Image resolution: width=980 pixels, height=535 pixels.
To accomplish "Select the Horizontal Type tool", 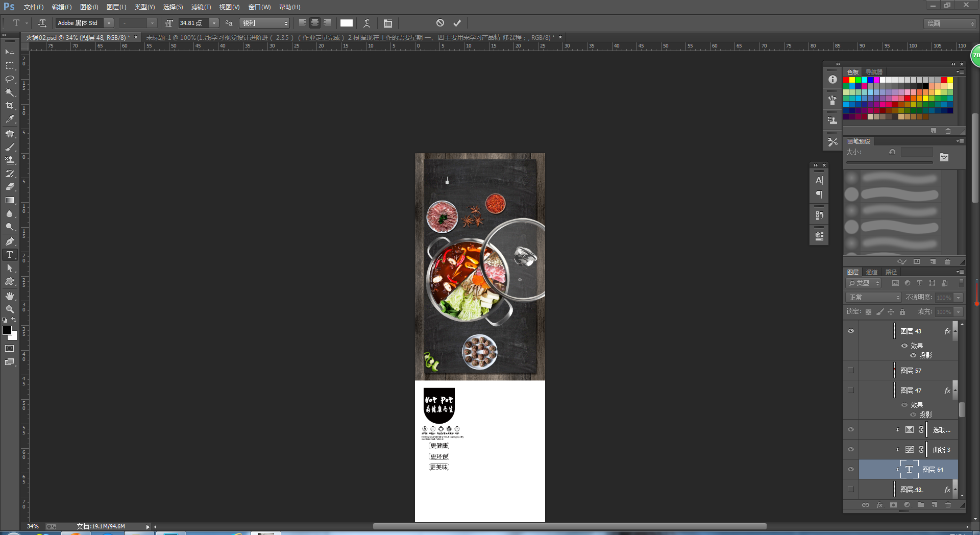I will pyautogui.click(x=10, y=255).
